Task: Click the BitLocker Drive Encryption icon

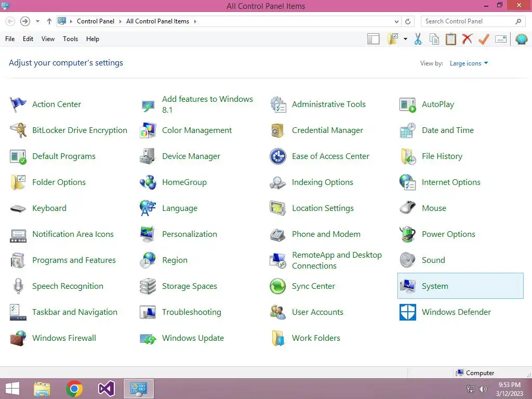Action: pyautogui.click(x=18, y=130)
